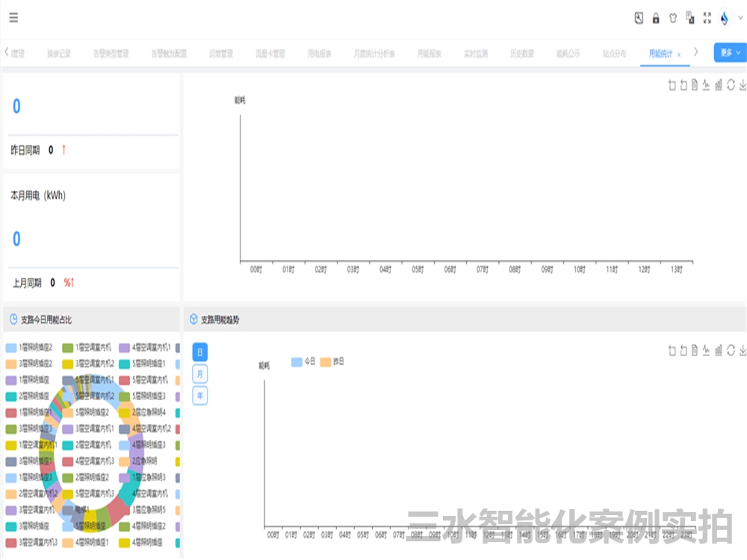Switch top chart to line chart type
This screenshot has width=747, height=560.
[x=707, y=85]
